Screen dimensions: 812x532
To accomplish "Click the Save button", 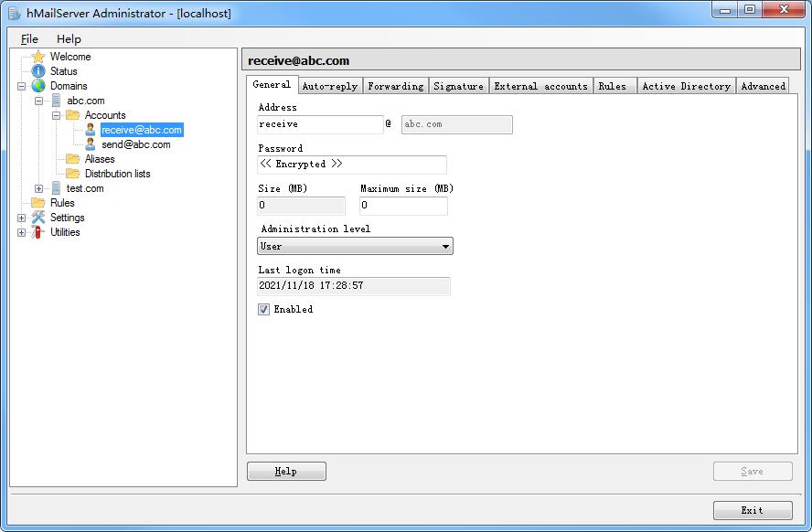I will [x=753, y=471].
